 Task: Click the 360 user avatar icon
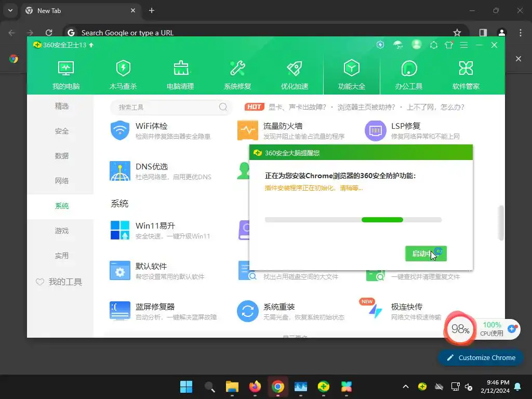click(416, 45)
